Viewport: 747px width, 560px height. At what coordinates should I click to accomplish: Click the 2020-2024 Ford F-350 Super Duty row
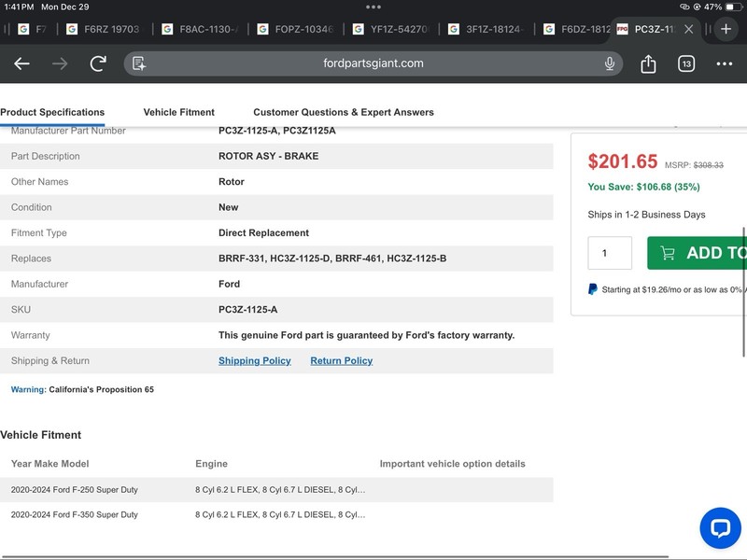(x=276, y=515)
